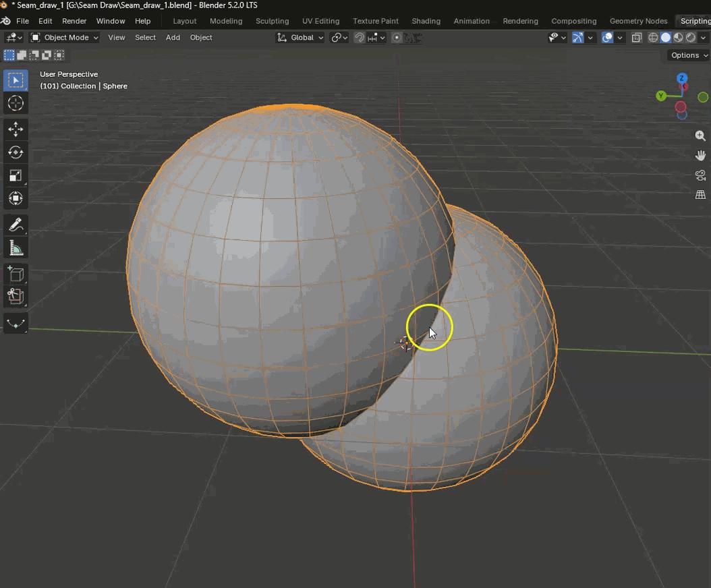Set selection mode to Extend
Screen dimensions: 711x588
[x=22, y=55]
